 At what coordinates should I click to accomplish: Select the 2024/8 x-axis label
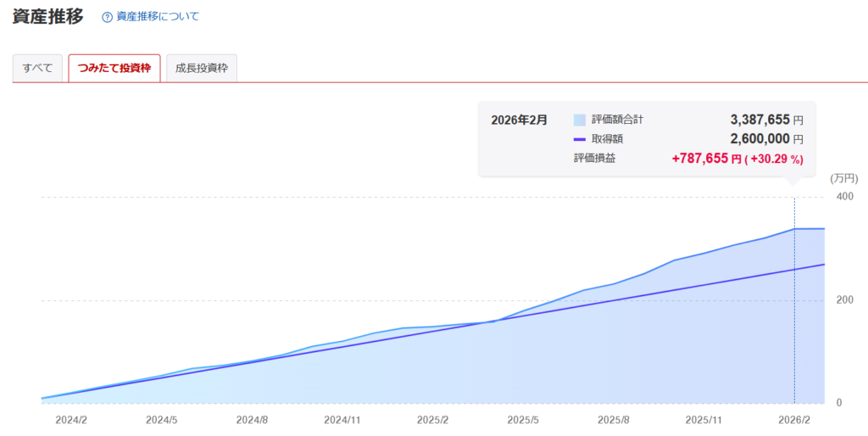[x=252, y=420]
